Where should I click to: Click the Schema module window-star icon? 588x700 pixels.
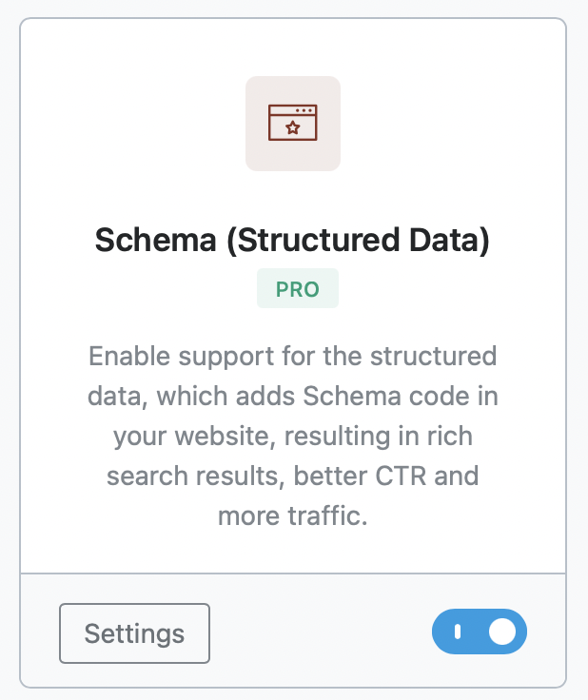click(293, 124)
